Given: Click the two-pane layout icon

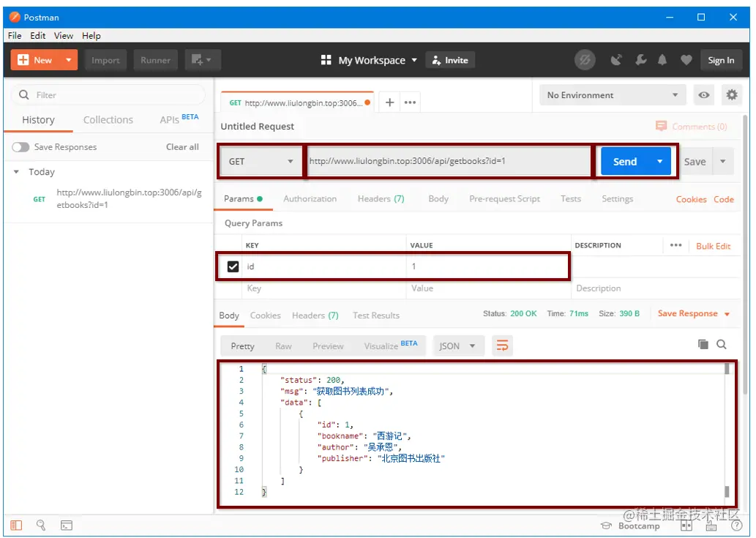Looking at the screenshot, I should 686,526.
